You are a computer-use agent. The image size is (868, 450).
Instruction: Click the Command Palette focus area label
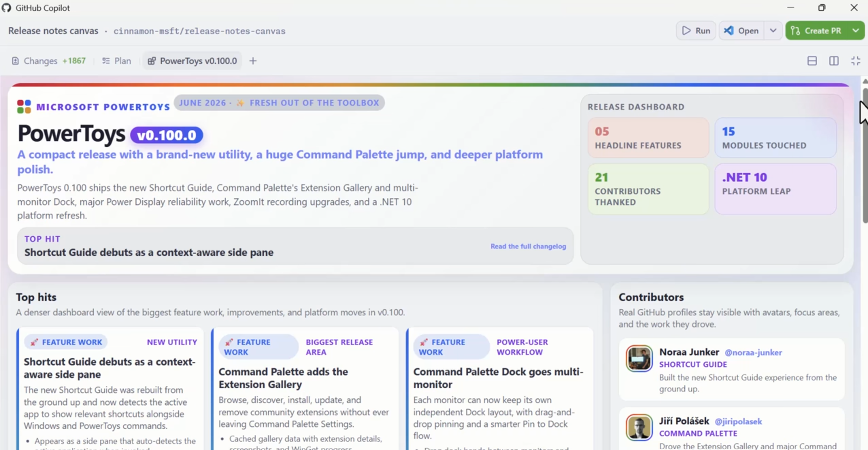(698, 433)
